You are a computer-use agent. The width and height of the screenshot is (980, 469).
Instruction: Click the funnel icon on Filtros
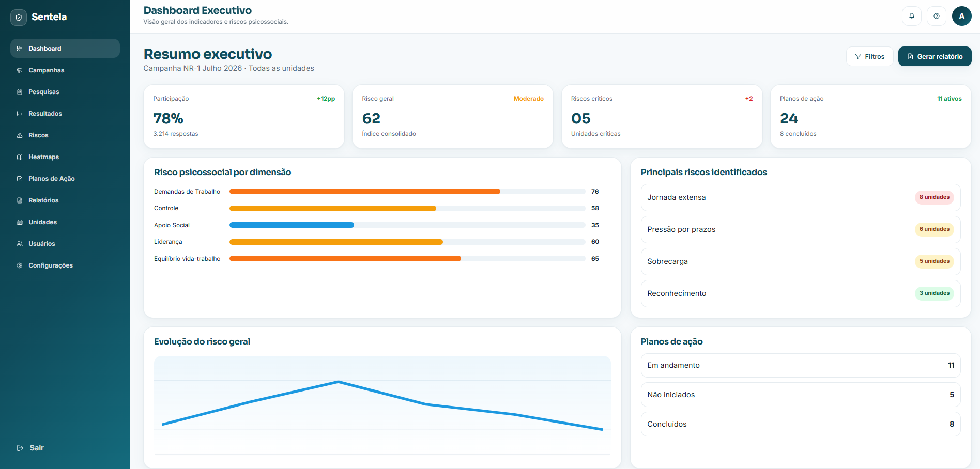[x=858, y=57]
